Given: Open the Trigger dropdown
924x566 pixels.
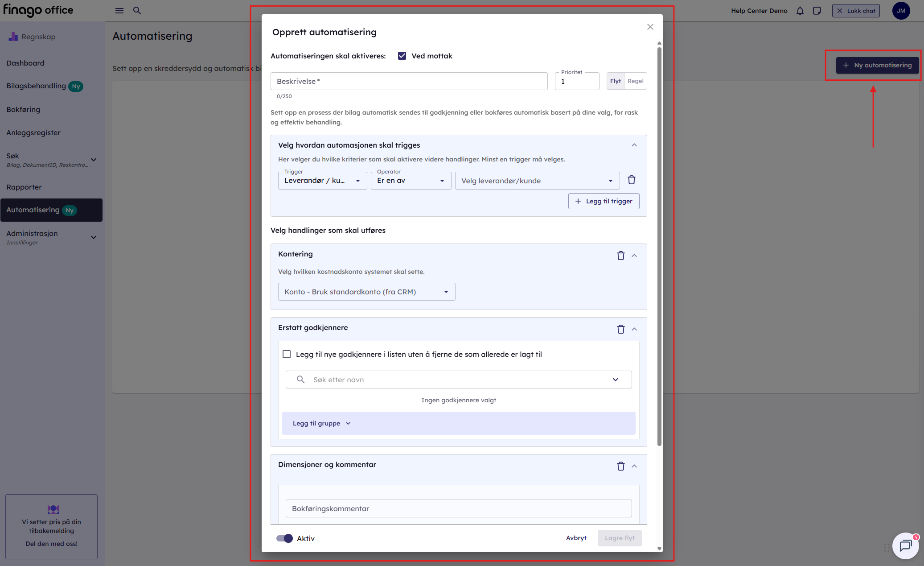Looking at the screenshot, I should [x=322, y=181].
